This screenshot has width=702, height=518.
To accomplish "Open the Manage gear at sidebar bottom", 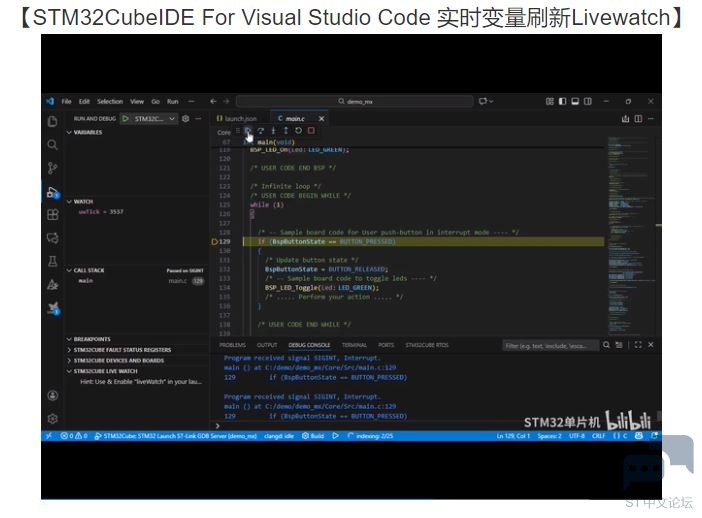I will point(52,418).
